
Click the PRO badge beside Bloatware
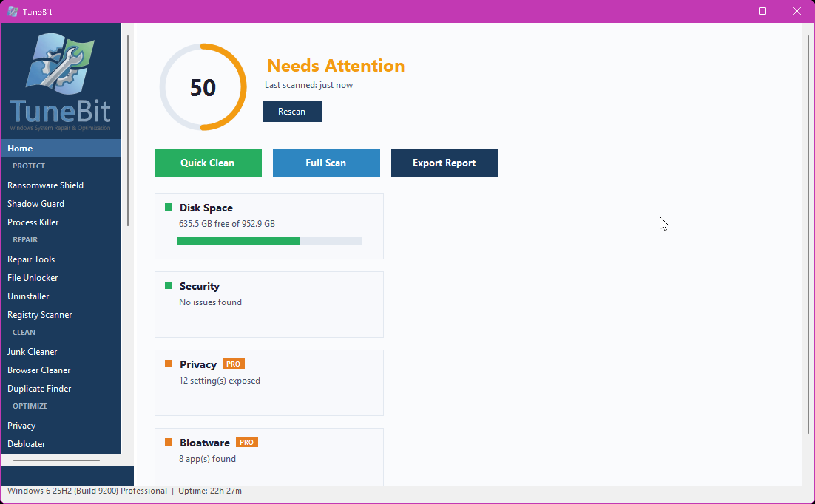point(247,442)
